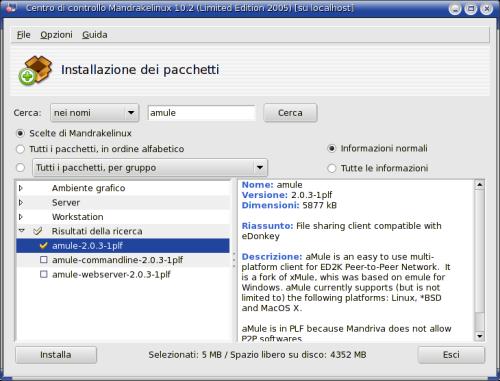
Task: Select the radio button for package grouping
Action: [20, 167]
